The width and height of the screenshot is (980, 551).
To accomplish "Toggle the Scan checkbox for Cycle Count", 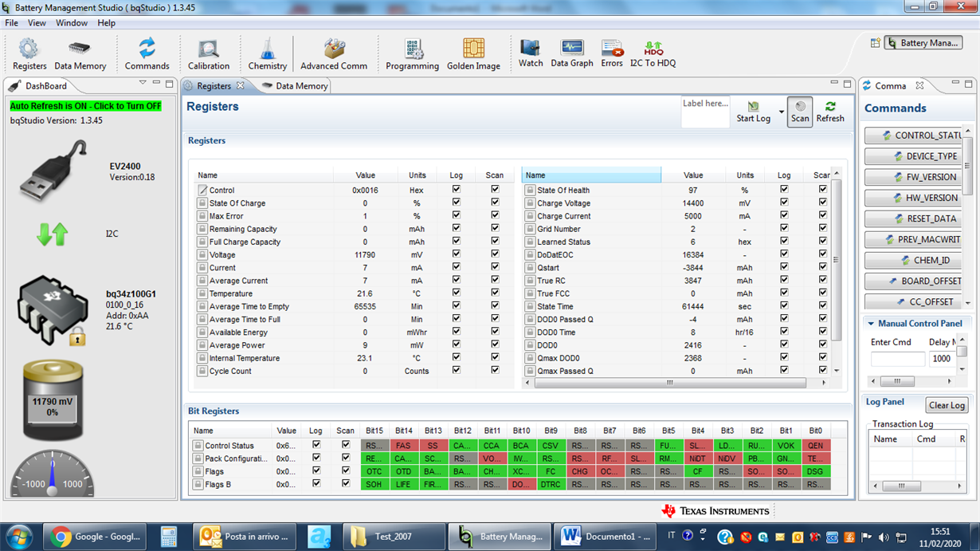I will click(495, 370).
